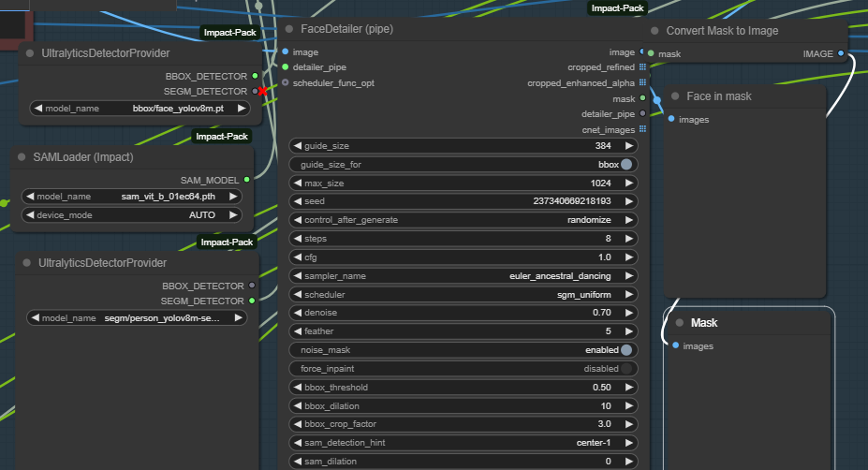Click Impact-Pack badge above top UltralyticsDetectorProvider
Screen dimensions: 868x470
tap(229, 33)
